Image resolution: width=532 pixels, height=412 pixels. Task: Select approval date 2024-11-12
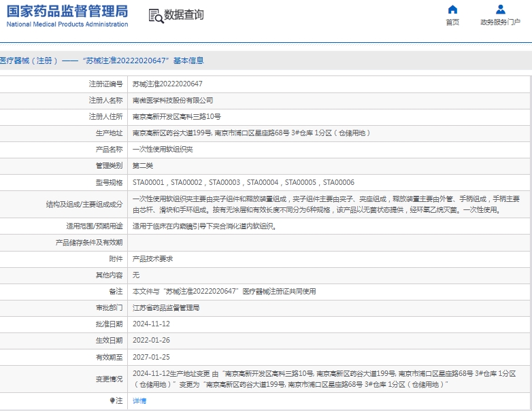pyautogui.click(x=151, y=324)
